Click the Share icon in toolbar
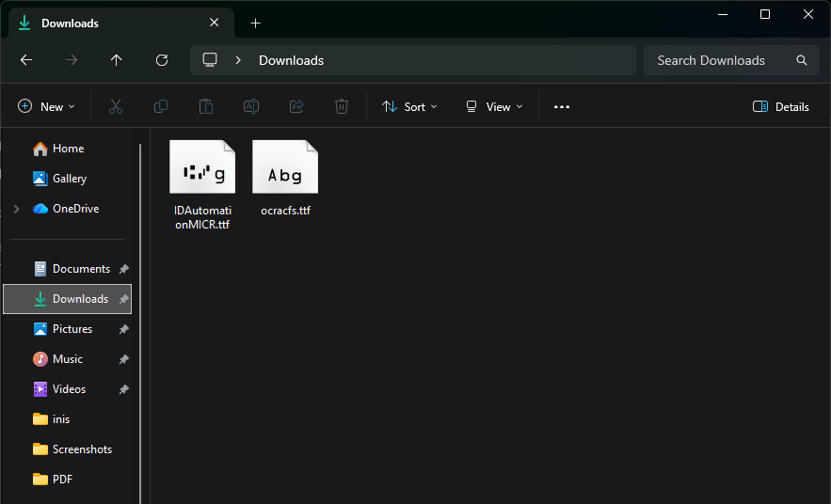Viewport: 831px width, 504px height. 296,107
